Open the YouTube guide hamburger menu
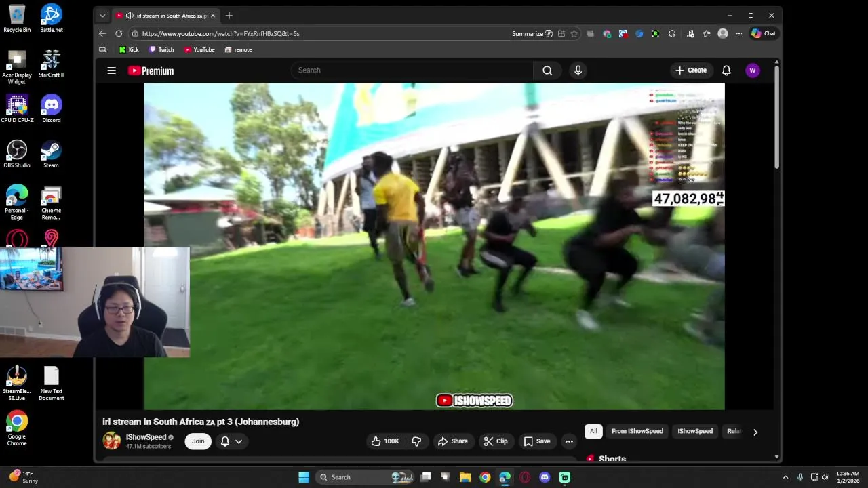Screen dimensions: 868x488 tap(111, 70)
